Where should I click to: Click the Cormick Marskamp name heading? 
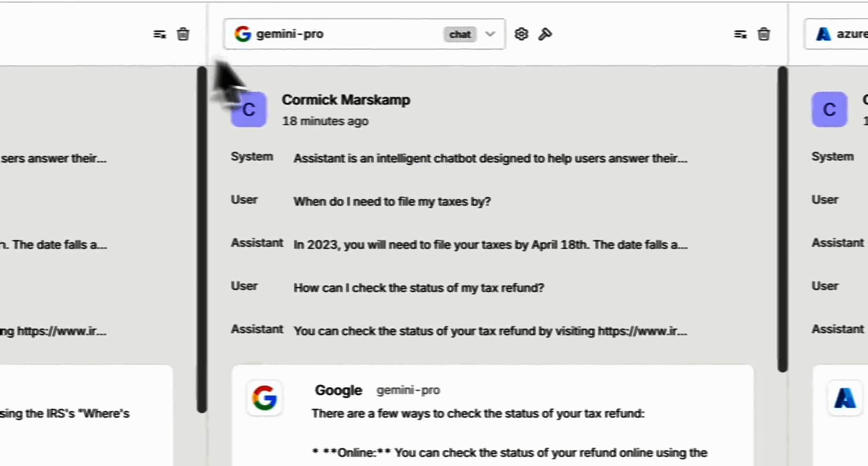pyautogui.click(x=346, y=100)
